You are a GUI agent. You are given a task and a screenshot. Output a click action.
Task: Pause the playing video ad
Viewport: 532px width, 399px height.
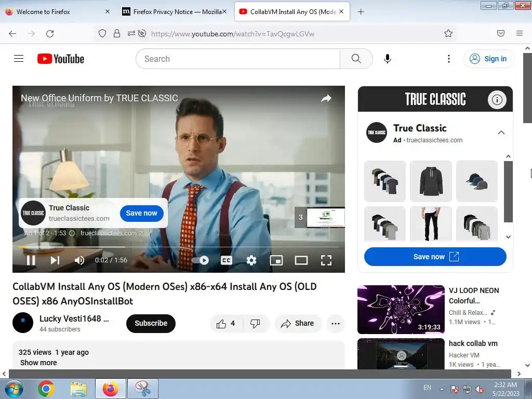coord(31,260)
